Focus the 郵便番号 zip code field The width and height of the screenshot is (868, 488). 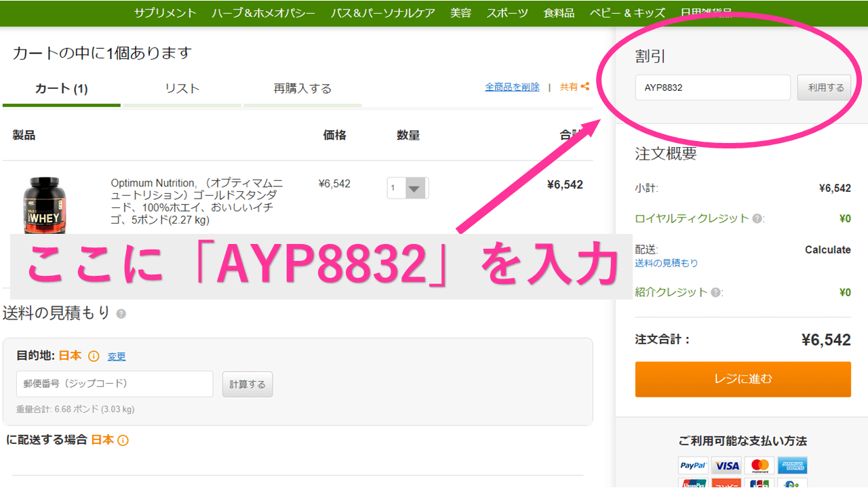[x=115, y=384]
